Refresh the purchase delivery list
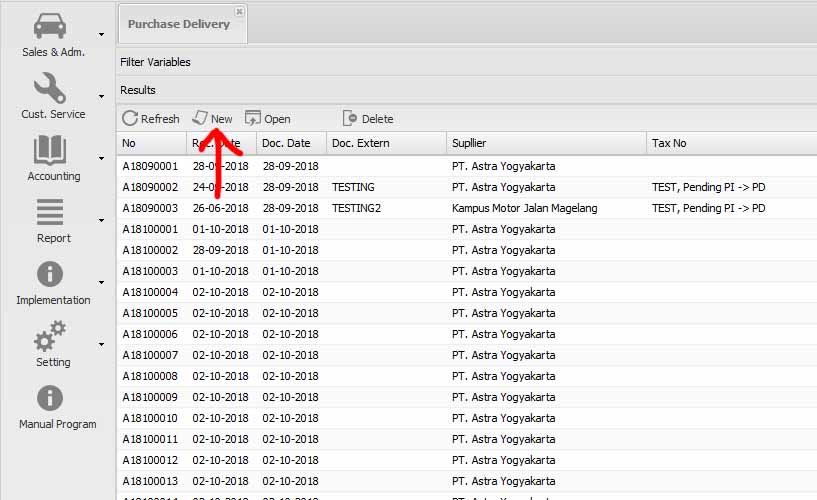The height and width of the screenshot is (500, 817). tap(151, 118)
